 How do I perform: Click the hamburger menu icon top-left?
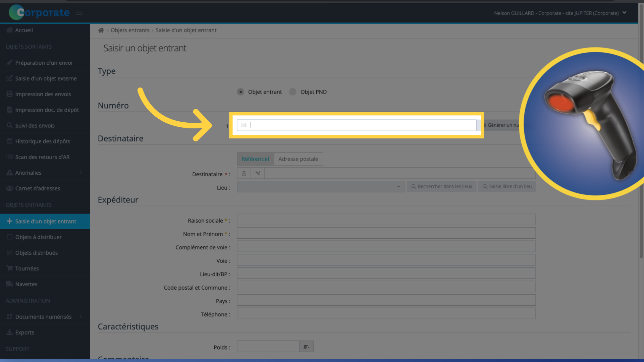[x=79, y=13]
